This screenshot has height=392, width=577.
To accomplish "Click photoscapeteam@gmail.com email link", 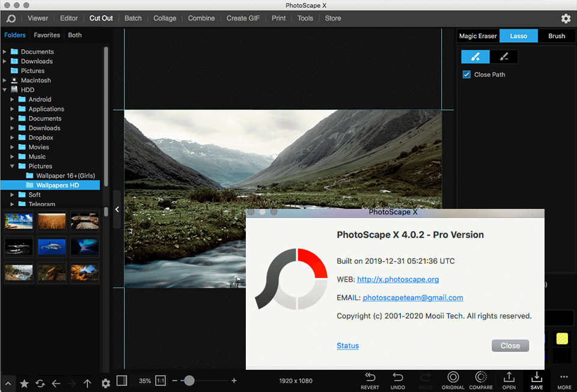I will (x=413, y=298).
